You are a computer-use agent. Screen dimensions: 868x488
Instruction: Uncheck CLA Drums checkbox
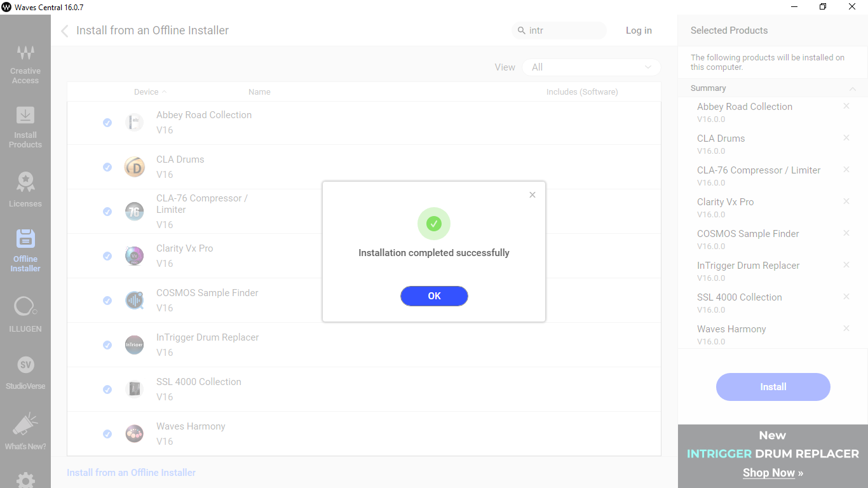107,167
